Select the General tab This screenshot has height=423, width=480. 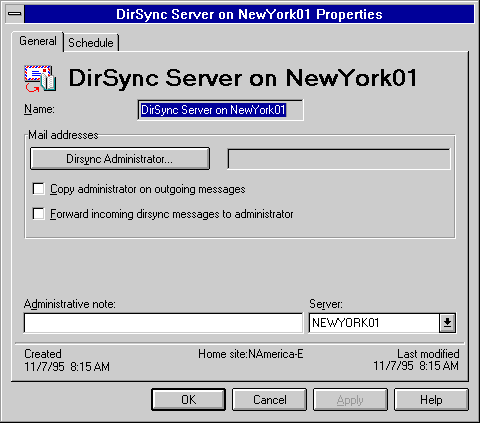[x=38, y=41]
